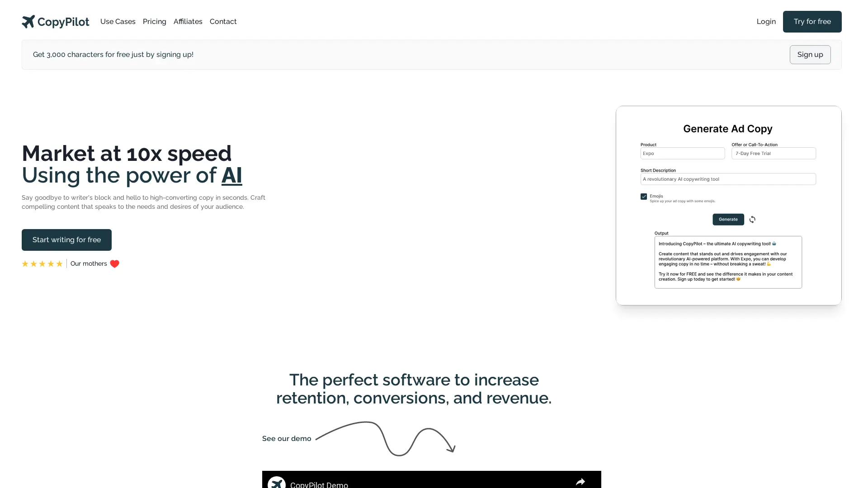Click the Short Description input field
868x488 pixels.
pyautogui.click(x=728, y=179)
